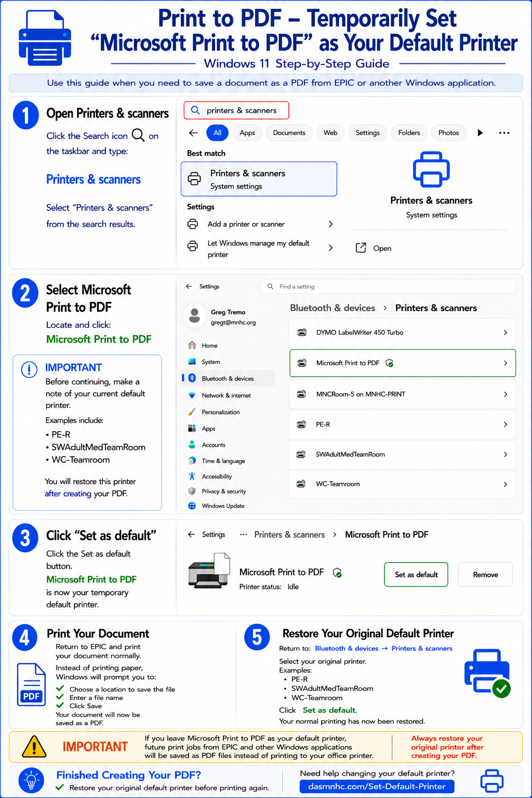This screenshot has height=798, width=532.
Task: Click the search box containing printers & scanners
Action: (x=236, y=110)
